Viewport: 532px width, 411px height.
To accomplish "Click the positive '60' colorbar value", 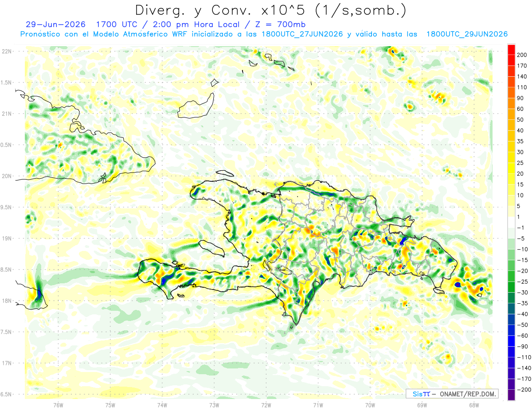I will (520, 109).
